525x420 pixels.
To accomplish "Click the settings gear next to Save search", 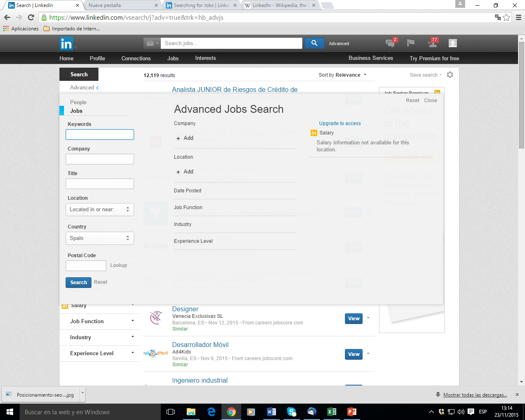I will coord(450,75).
